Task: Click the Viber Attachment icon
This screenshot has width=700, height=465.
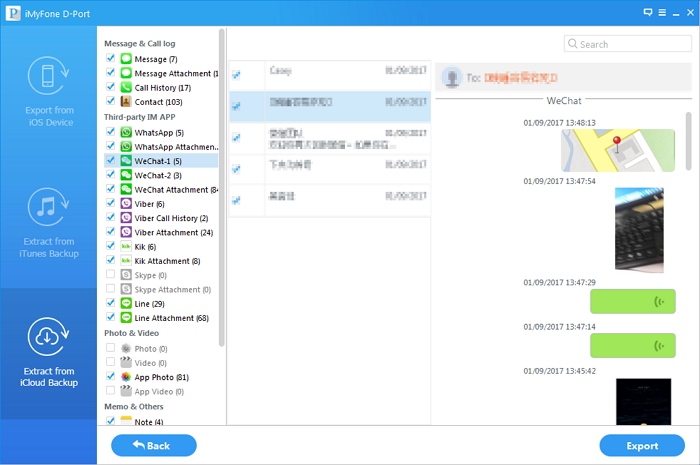Action: pos(126,232)
